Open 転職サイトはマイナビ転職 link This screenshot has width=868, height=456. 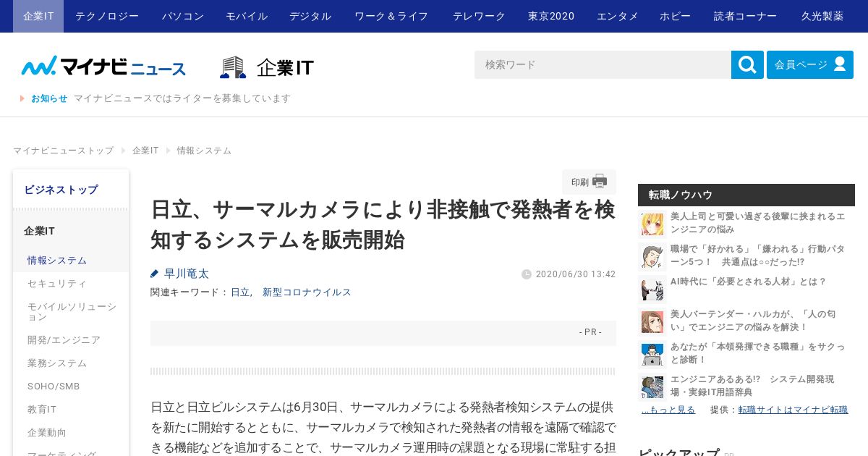(793, 410)
